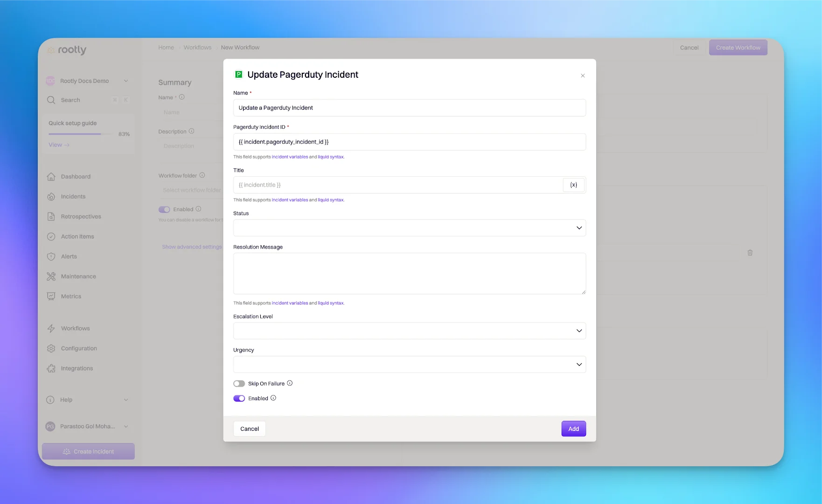Screen dimensions: 822x504
Task: Click Pagerduty Incident ID input field
Action: pos(410,142)
